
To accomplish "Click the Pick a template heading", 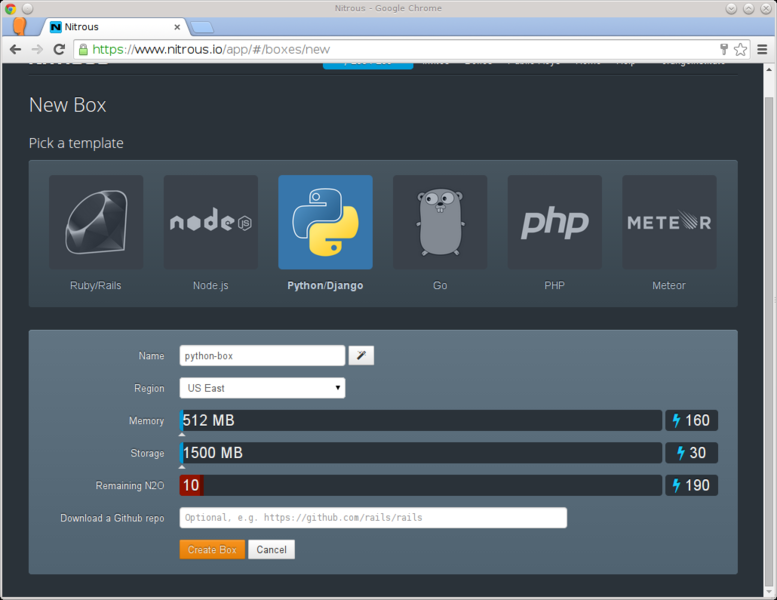I will 76,143.
